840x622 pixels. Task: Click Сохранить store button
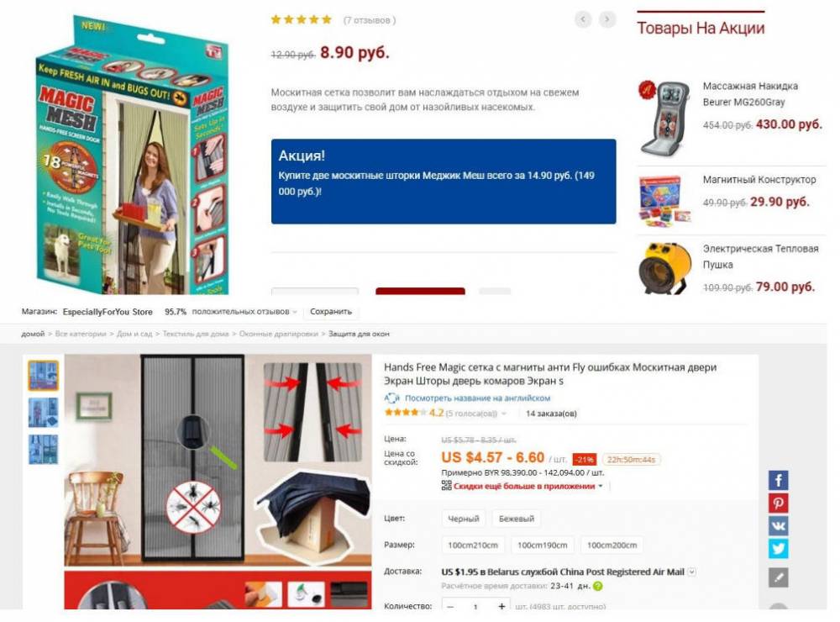pos(330,312)
